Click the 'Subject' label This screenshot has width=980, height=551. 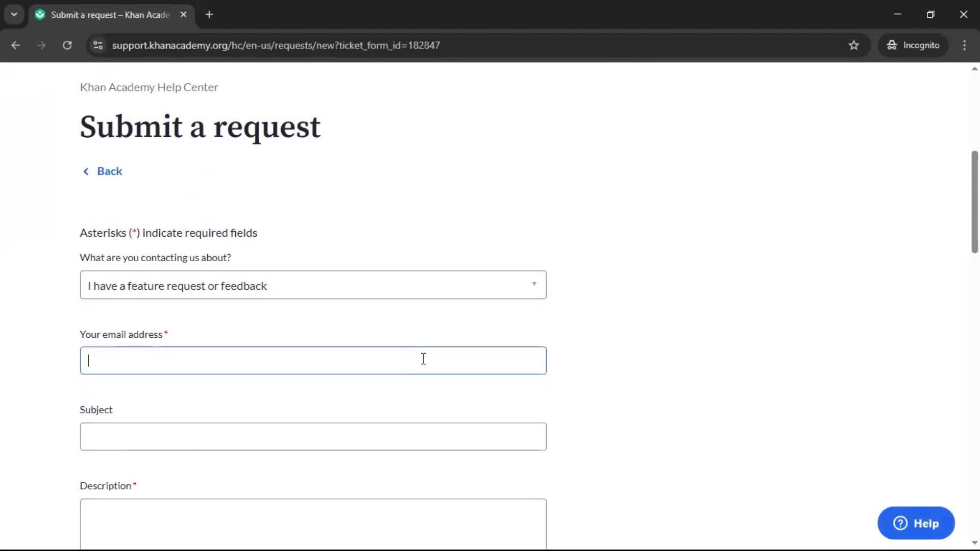(96, 410)
